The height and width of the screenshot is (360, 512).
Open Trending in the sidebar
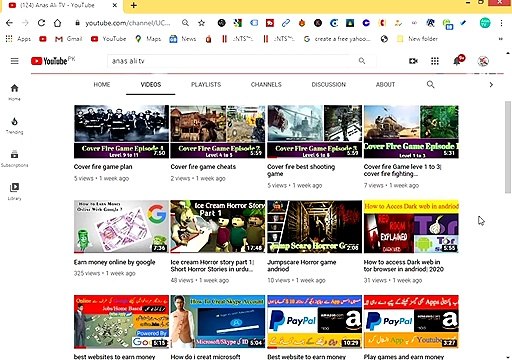tap(14, 126)
